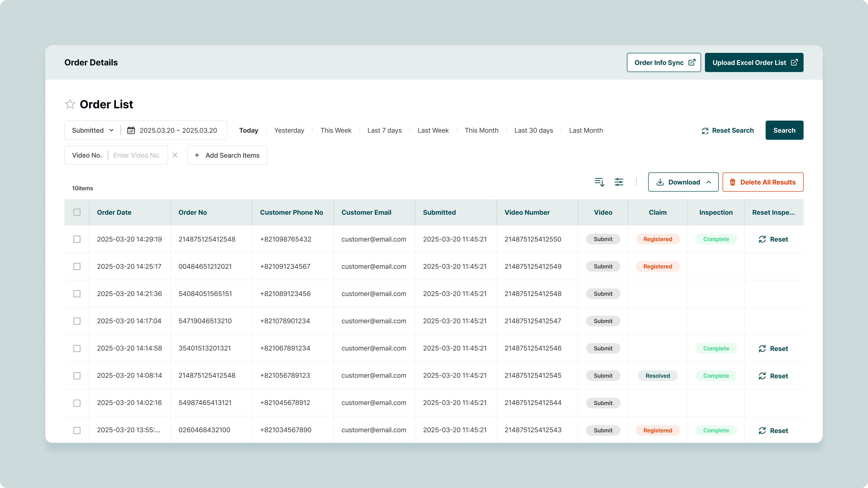
Task: Click Upload Excel Order List button
Action: coord(754,63)
